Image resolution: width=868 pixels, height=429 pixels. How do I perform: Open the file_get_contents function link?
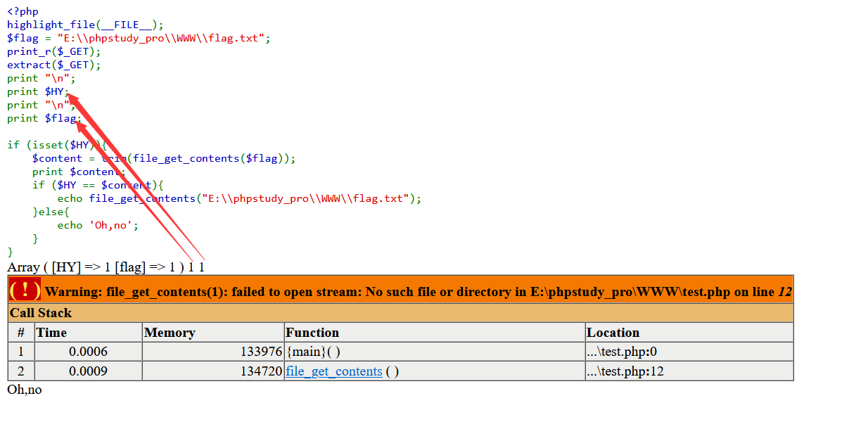point(333,371)
